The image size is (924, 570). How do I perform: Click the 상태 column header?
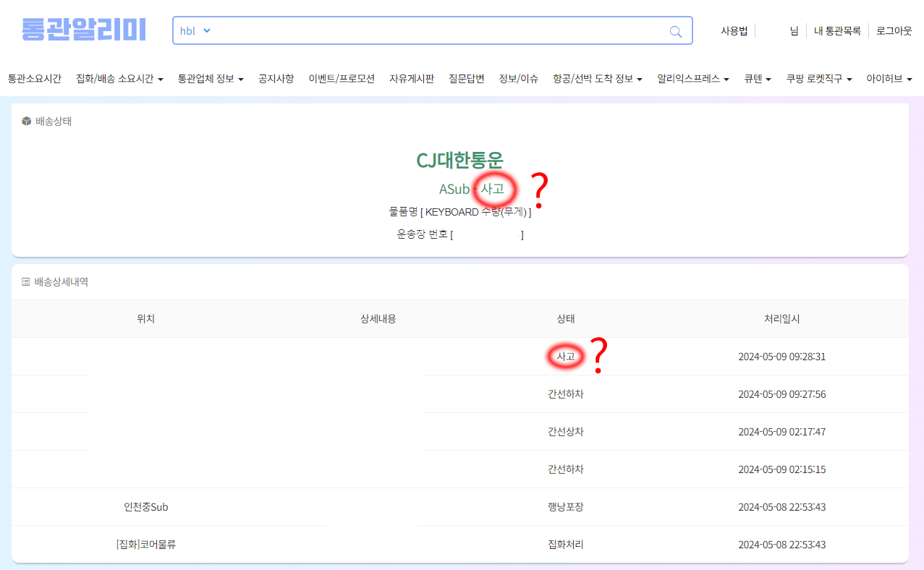click(565, 319)
